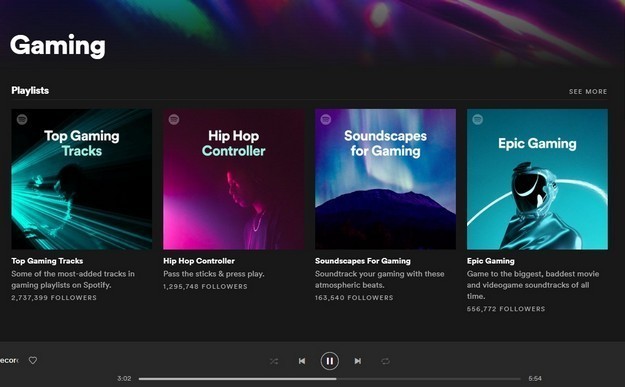This screenshot has height=387, width=625.
Task: Open the Epic Gaming title link
Action: pyautogui.click(x=491, y=261)
